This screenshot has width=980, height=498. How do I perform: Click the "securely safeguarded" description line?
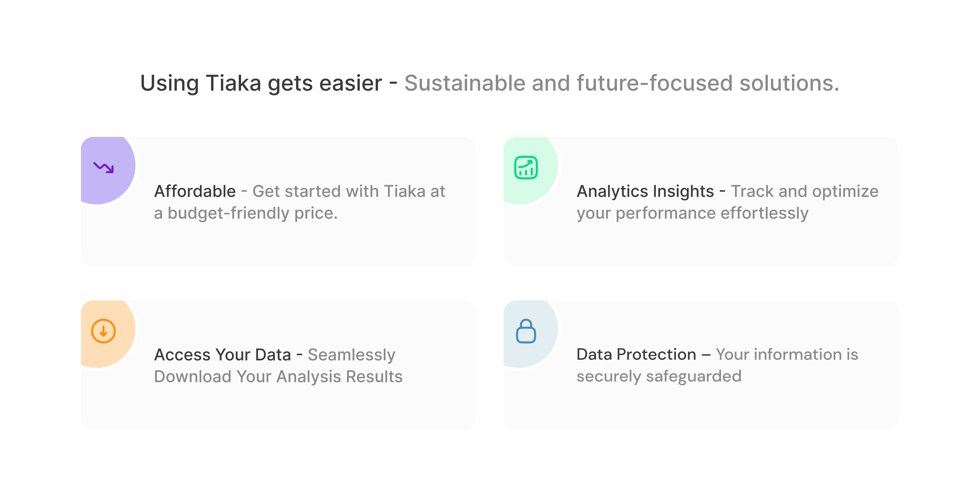pyautogui.click(x=659, y=376)
